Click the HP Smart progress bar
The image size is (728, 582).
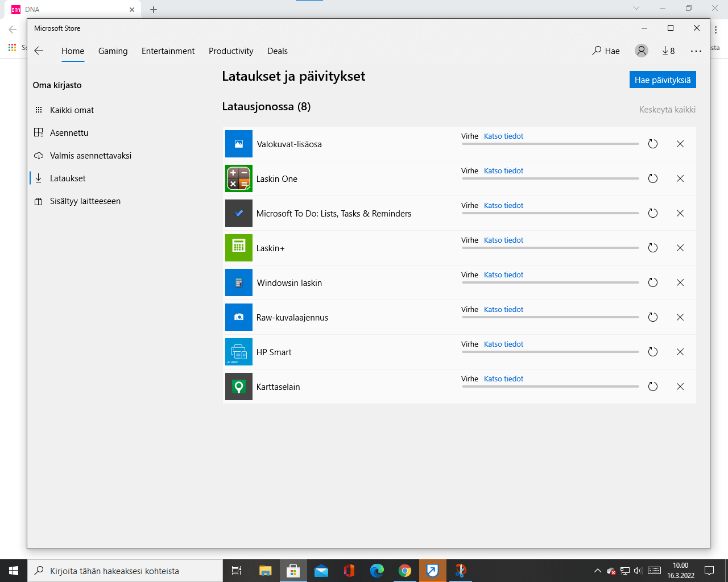[x=550, y=352]
